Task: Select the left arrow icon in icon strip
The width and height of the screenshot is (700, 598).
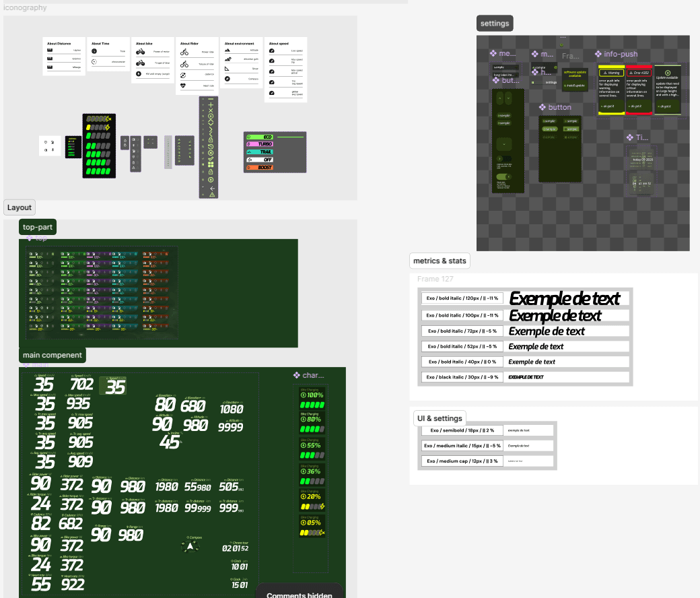Action: point(213,189)
